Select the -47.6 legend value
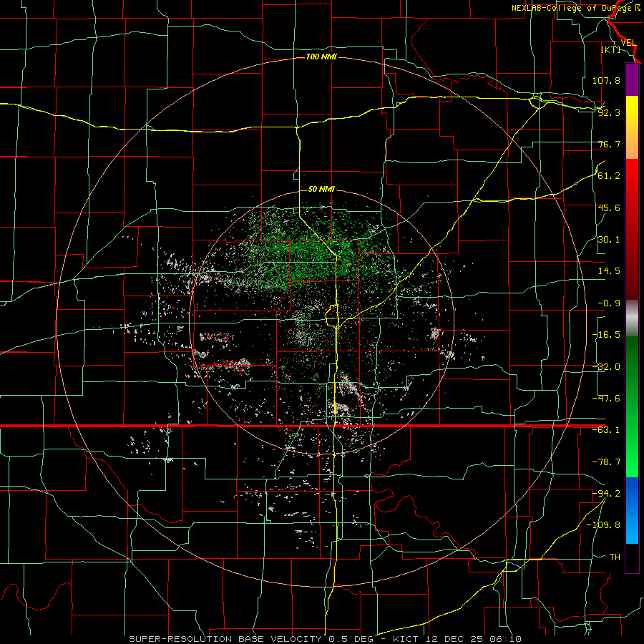644x644 pixels. pos(606,399)
